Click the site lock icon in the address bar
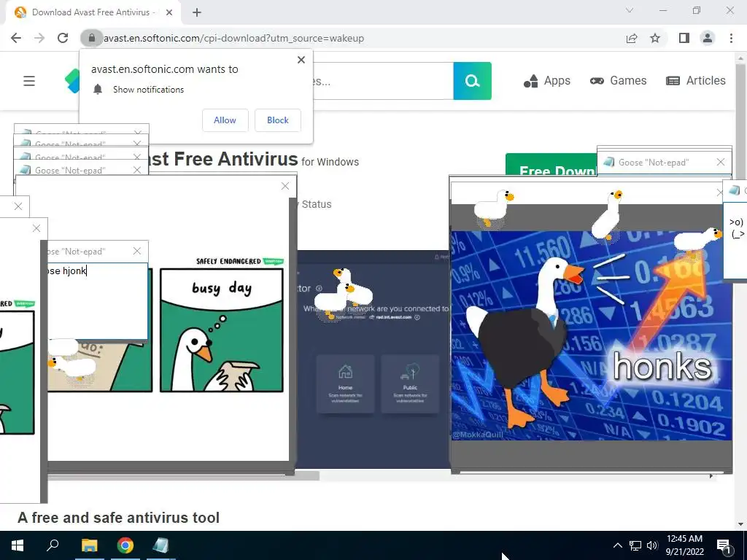The width and height of the screenshot is (747, 560). point(91,38)
